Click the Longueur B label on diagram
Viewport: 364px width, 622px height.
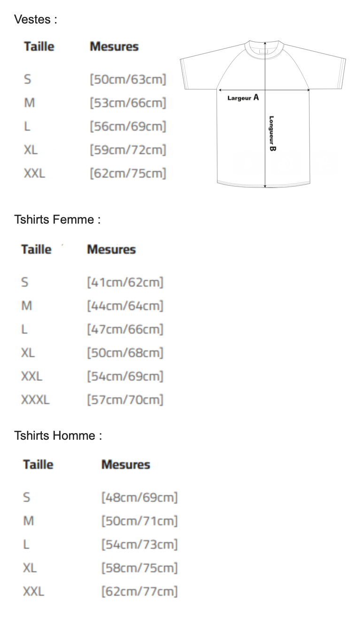coord(272,134)
